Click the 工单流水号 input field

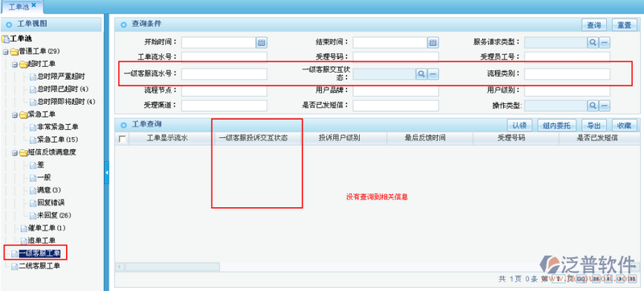(x=225, y=56)
